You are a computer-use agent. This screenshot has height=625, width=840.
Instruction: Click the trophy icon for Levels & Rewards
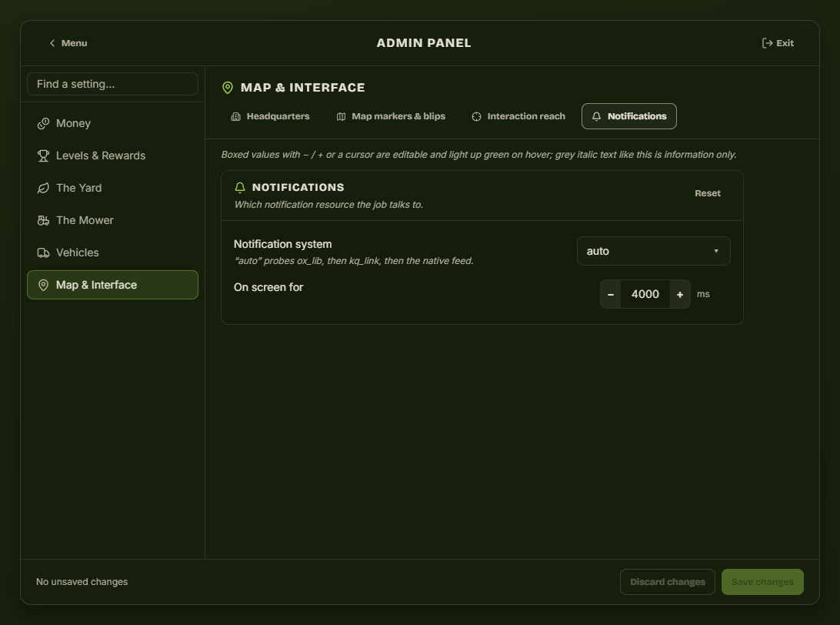click(43, 156)
